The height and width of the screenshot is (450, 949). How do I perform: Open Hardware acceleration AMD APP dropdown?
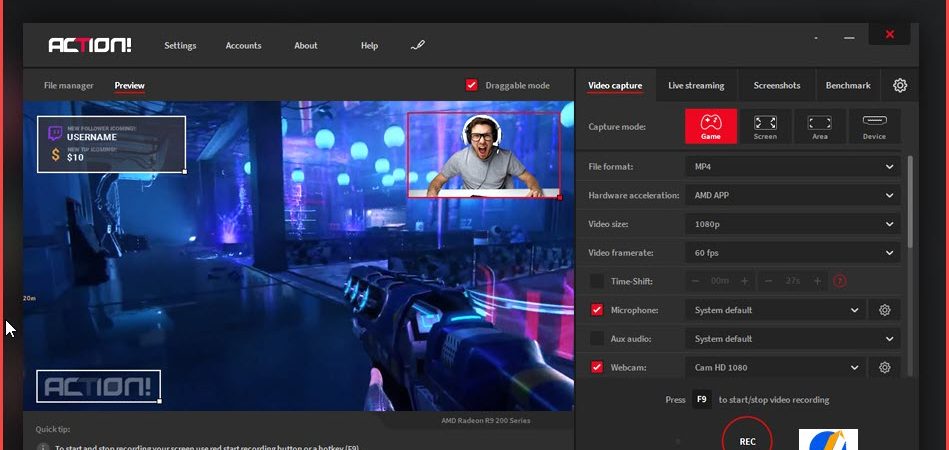click(x=792, y=195)
